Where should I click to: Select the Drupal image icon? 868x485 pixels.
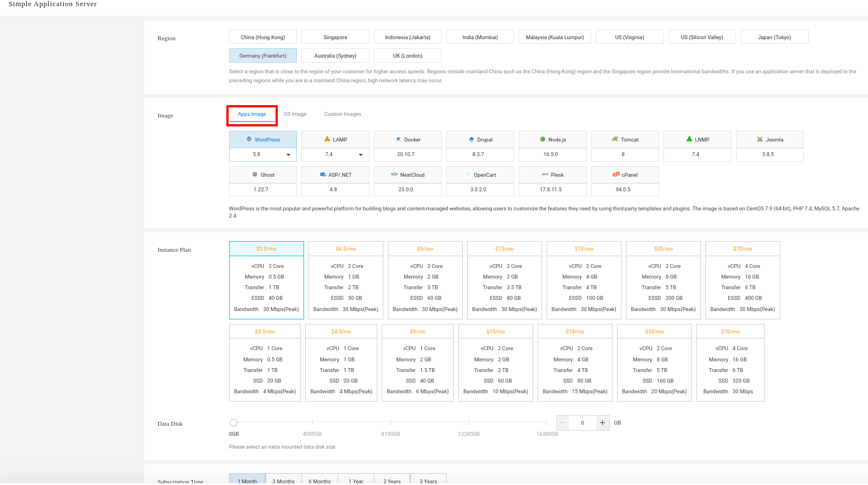click(x=472, y=139)
